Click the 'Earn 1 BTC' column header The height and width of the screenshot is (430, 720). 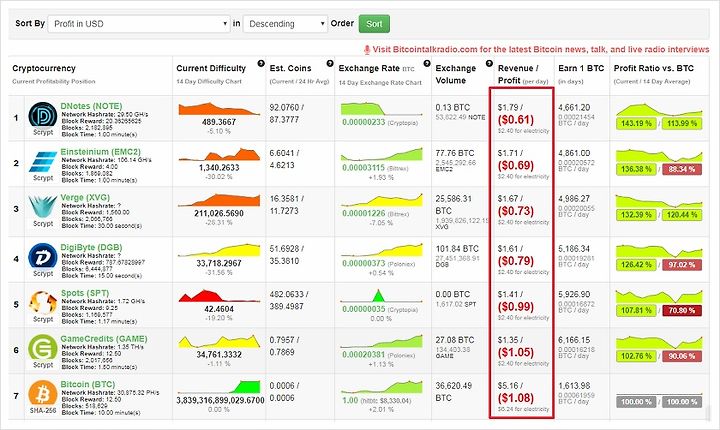(581, 68)
